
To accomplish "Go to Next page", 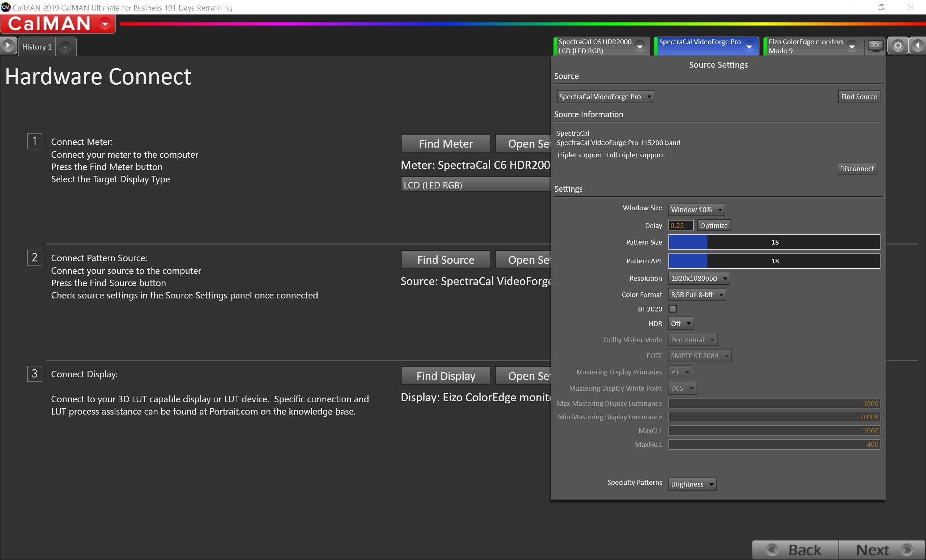I will (x=882, y=550).
